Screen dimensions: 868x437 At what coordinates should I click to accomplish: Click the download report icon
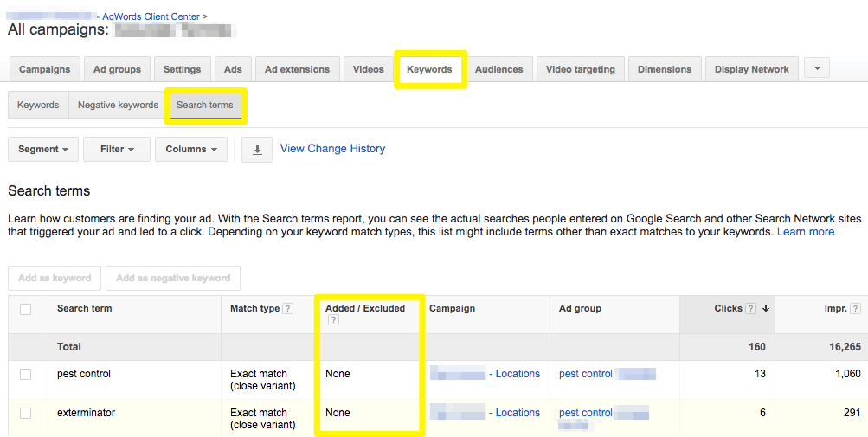click(257, 150)
